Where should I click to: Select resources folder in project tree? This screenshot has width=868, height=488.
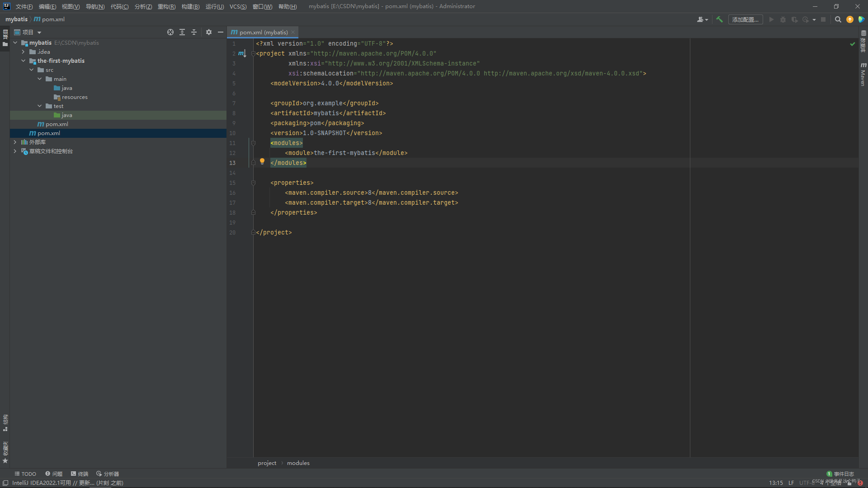pyautogui.click(x=75, y=97)
